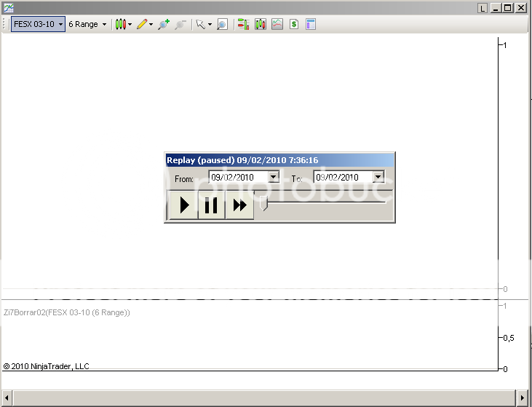Open the indicators icon in toolbar
Image resolution: width=532 pixels, height=407 pixels.
coord(260,24)
